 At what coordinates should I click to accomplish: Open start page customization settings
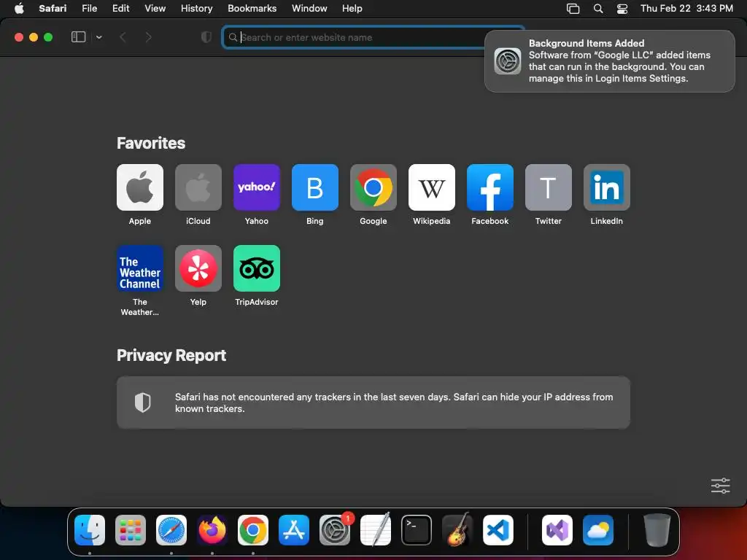(720, 486)
